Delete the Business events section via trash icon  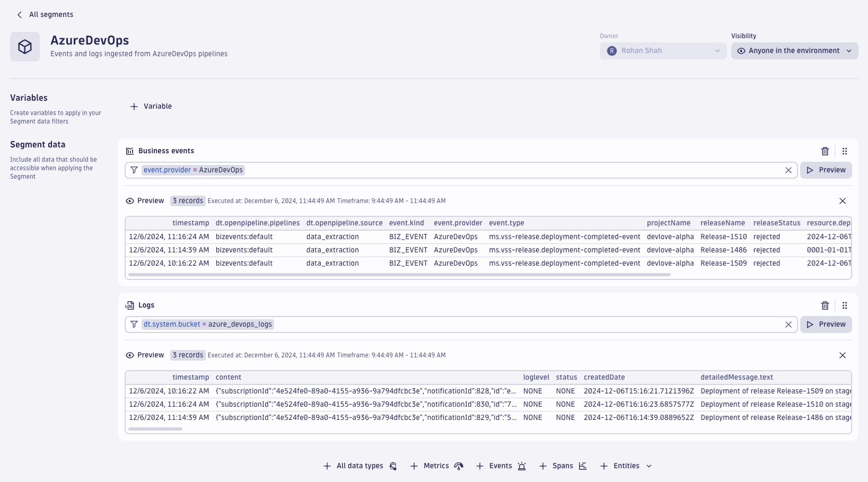(825, 151)
